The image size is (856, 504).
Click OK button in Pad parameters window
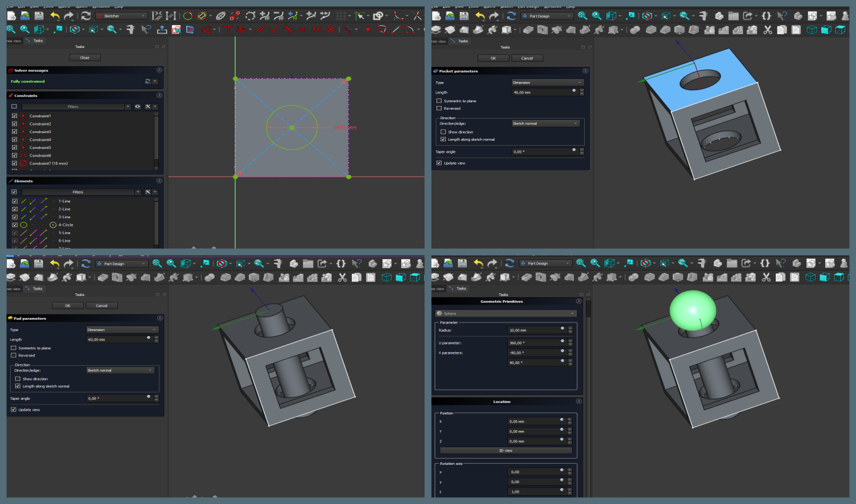(68, 305)
